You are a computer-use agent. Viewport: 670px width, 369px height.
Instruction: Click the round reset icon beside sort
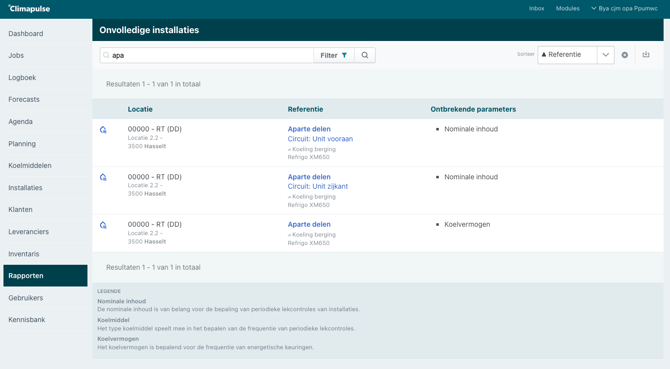625,55
